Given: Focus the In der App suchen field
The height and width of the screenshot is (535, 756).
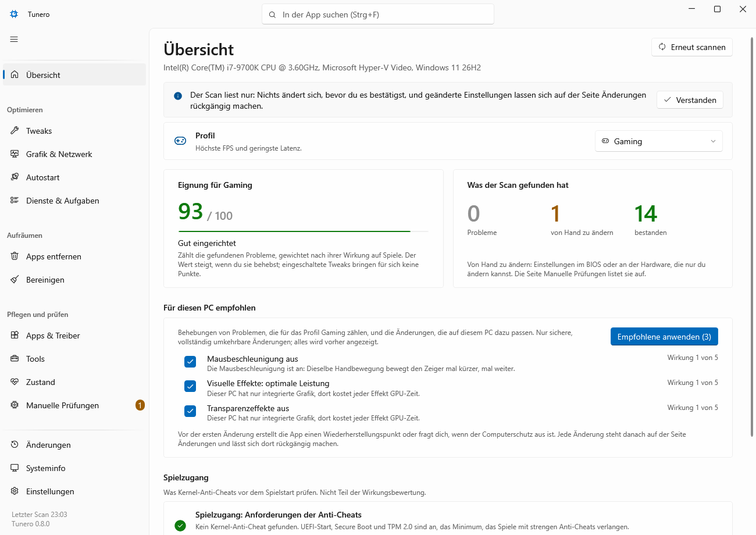Looking at the screenshot, I should point(378,15).
